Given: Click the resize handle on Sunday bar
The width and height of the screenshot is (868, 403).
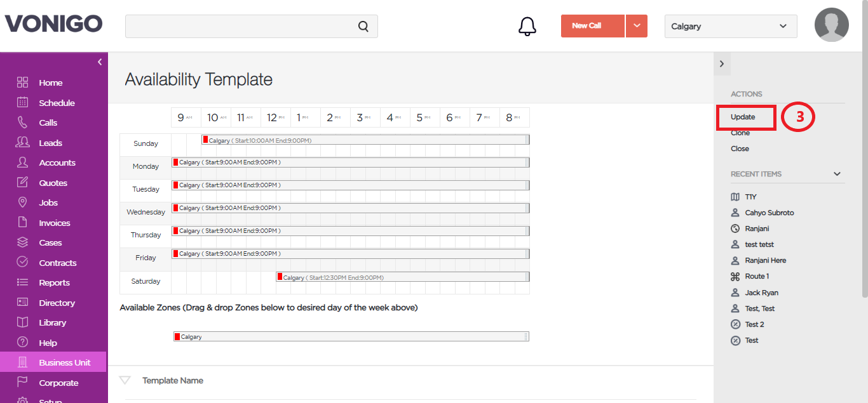Looking at the screenshot, I should click(x=526, y=140).
